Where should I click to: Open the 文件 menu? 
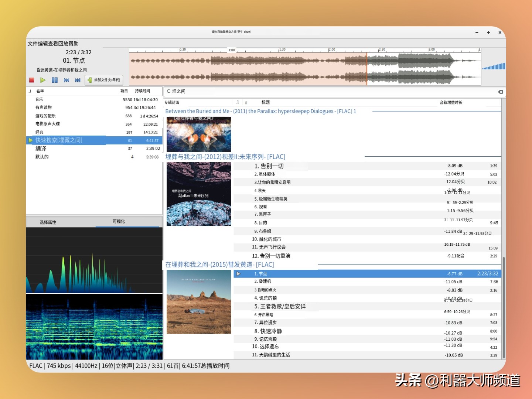point(33,44)
